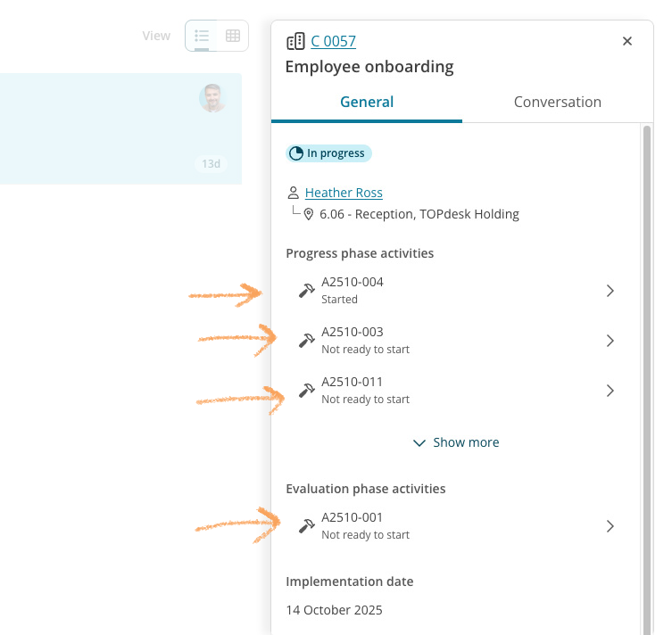Click the hammer icon beside A2510-003
The width and height of the screenshot is (672, 635).
[x=307, y=340]
